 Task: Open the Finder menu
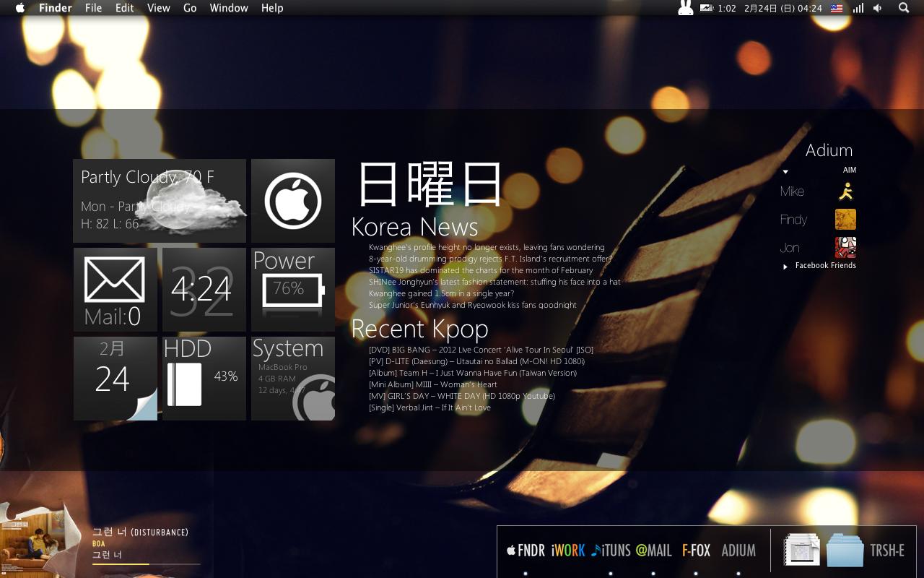click(x=55, y=8)
